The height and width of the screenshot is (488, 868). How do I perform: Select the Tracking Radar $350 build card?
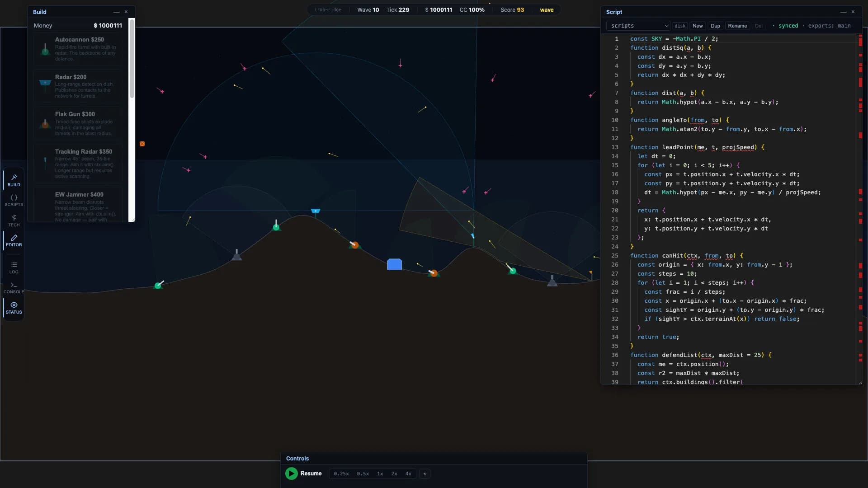[78, 164]
